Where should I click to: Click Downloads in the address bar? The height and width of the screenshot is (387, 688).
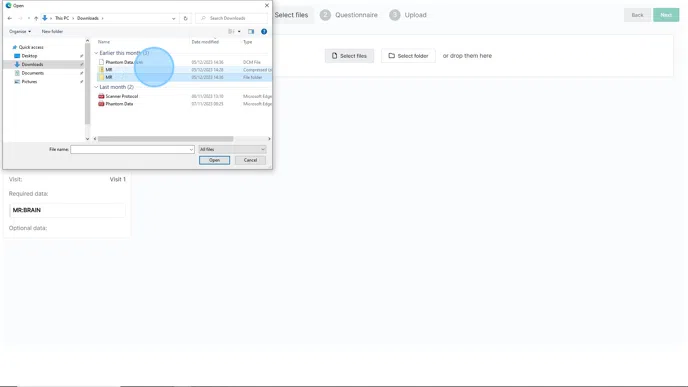88,18
